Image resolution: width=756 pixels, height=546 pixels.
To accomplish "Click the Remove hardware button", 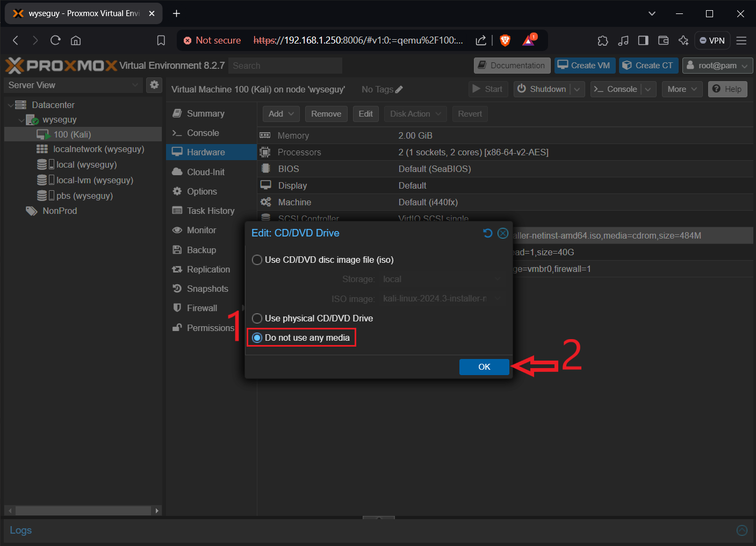I will (x=326, y=113).
